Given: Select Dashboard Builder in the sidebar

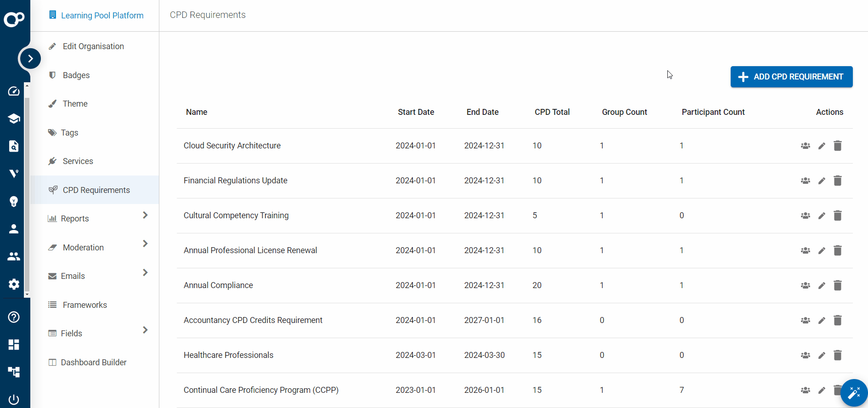Looking at the screenshot, I should coord(93,363).
